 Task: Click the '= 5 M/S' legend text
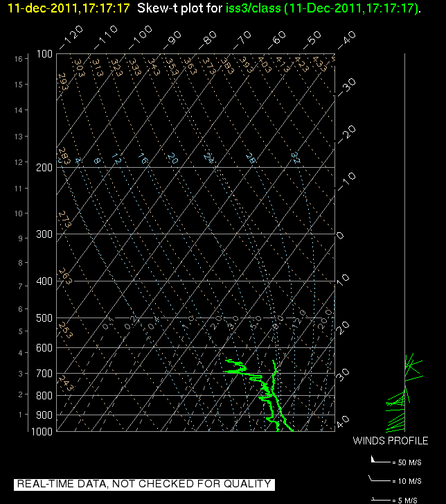[x=404, y=501]
